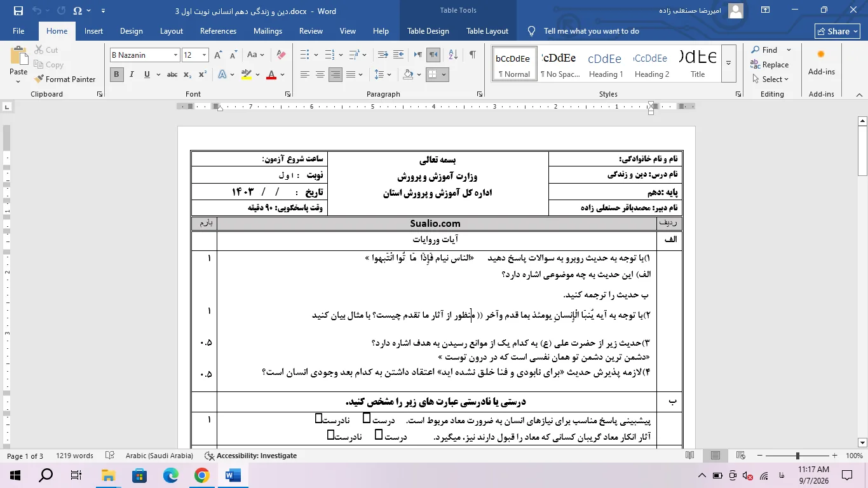Click the Replace button
The image size is (868, 488).
pos(770,65)
